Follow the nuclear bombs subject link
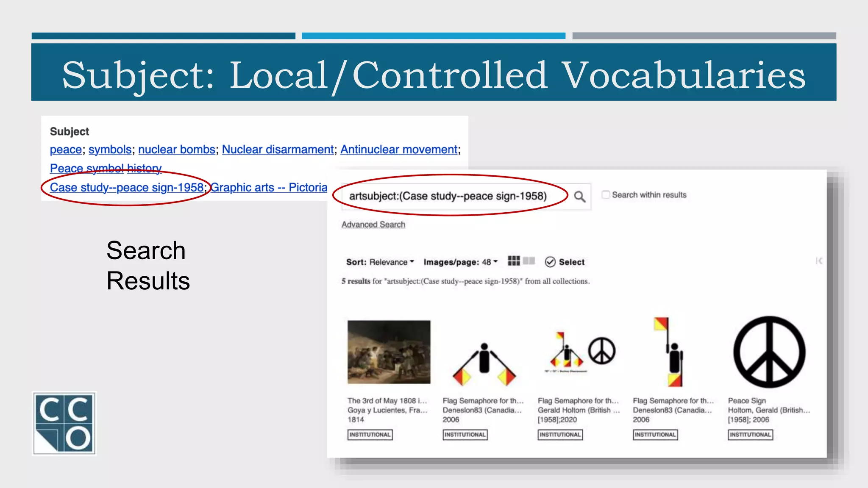This screenshot has width=868, height=488. coord(177,150)
